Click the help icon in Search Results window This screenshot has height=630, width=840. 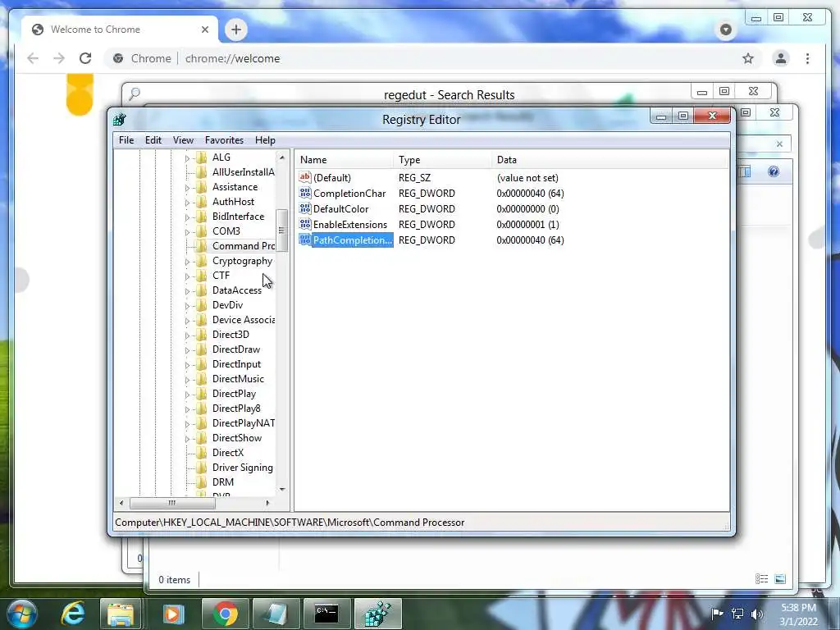pos(774,171)
